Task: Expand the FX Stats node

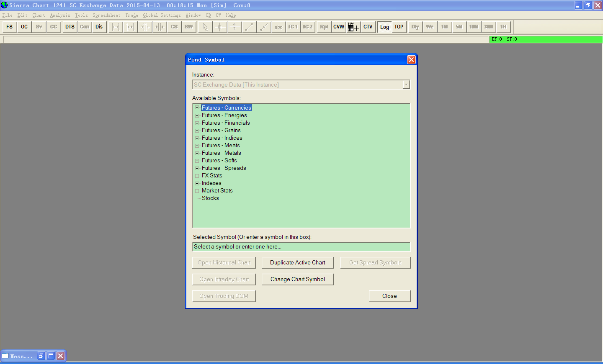Action: pyautogui.click(x=197, y=176)
